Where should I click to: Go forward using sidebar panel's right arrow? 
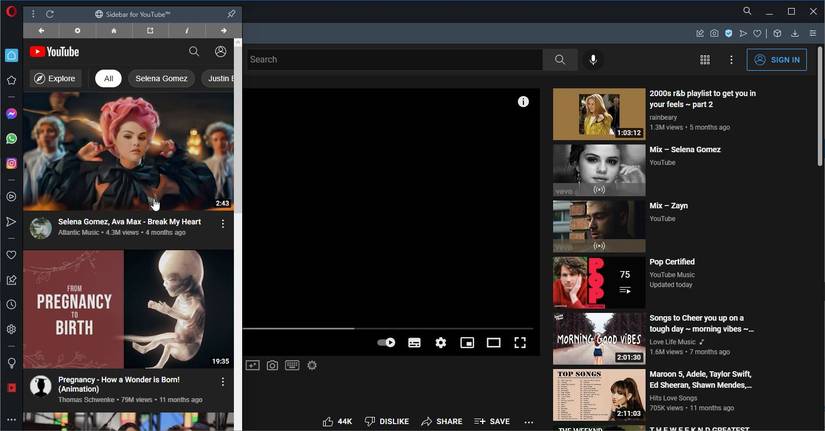(224, 31)
